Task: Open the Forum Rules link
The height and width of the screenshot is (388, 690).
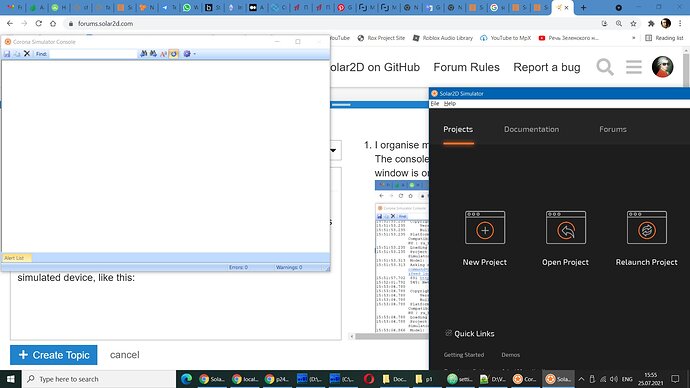Action: click(466, 67)
